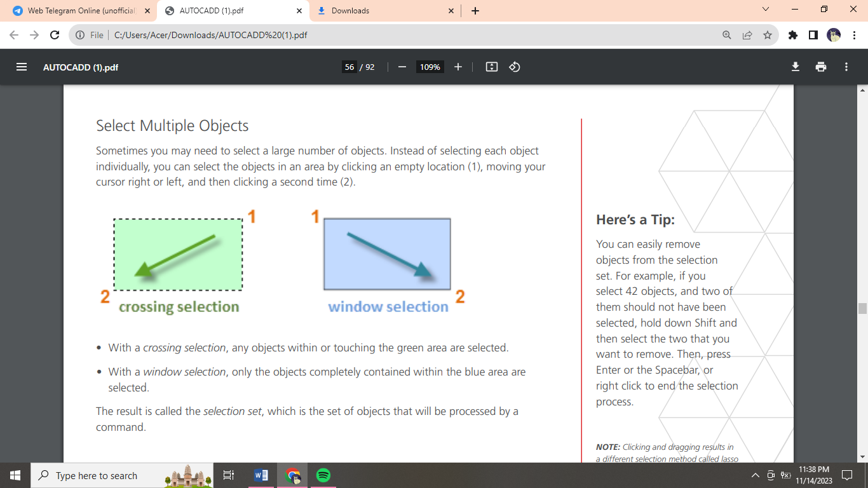The image size is (868, 488).
Task: Open Microsoft Word from taskbar
Action: click(x=261, y=475)
